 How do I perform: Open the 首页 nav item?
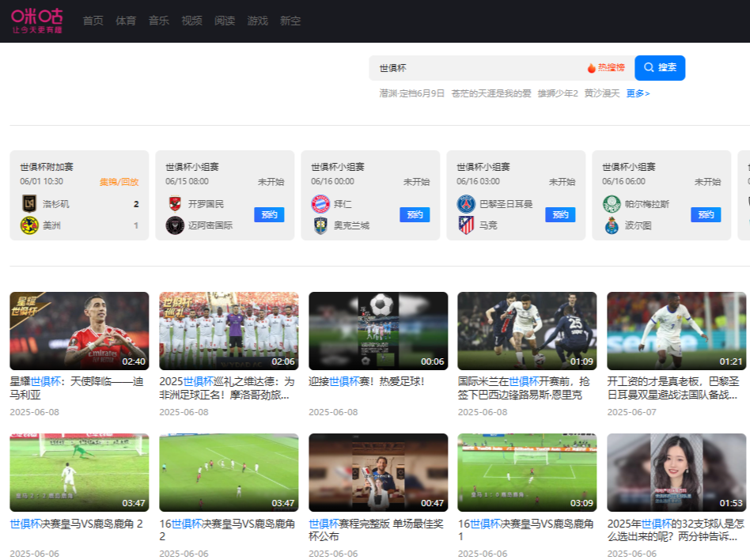(93, 21)
